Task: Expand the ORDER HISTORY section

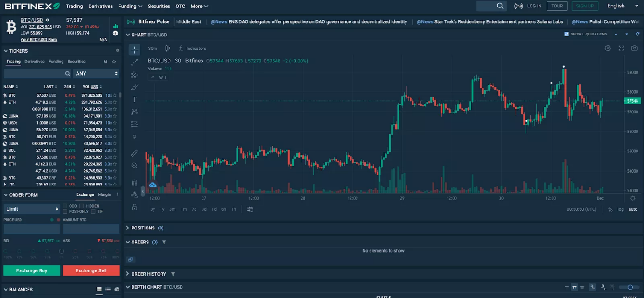Action: click(127, 274)
